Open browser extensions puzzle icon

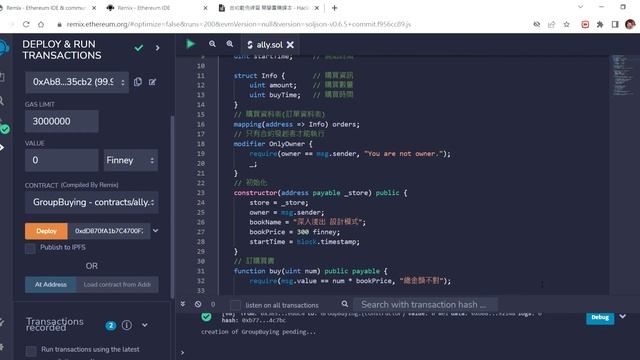pos(600,24)
